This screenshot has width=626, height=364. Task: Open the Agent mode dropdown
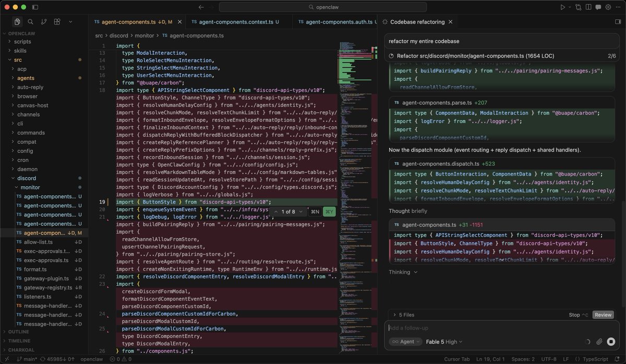pos(405,342)
